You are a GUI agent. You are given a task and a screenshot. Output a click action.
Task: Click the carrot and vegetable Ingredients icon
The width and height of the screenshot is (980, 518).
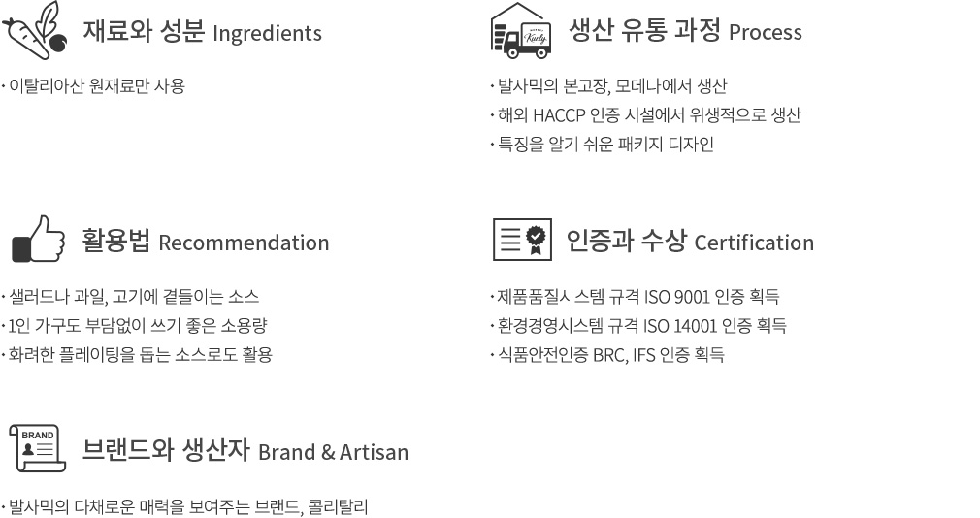click(34, 31)
